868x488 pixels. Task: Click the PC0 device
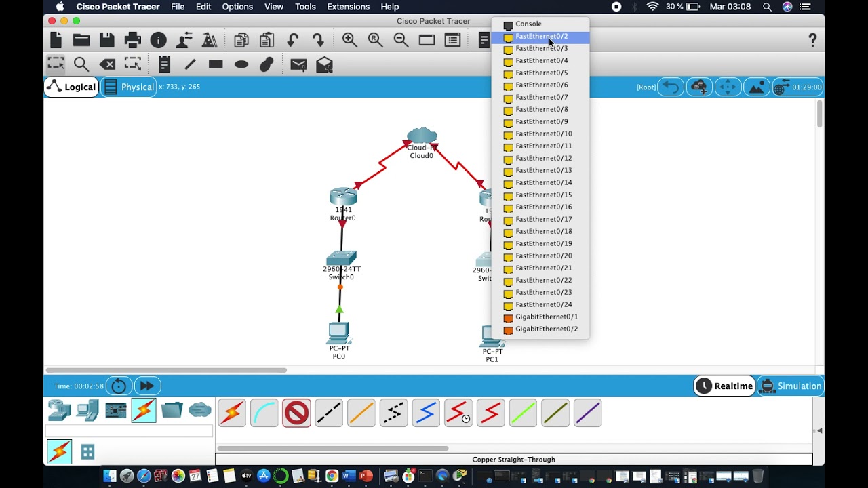coord(338,333)
